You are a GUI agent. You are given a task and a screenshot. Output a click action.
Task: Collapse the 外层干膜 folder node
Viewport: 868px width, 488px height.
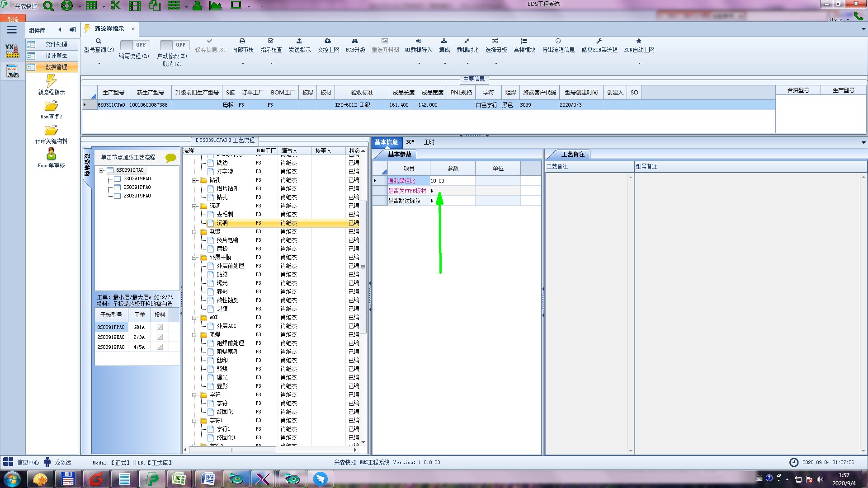tap(194, 258)
